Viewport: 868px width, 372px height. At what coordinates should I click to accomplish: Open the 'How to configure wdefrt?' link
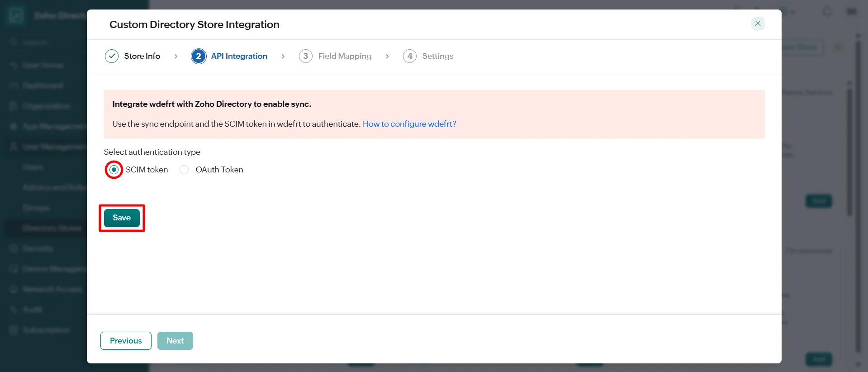pyautogui.click(x=409, y=124)
